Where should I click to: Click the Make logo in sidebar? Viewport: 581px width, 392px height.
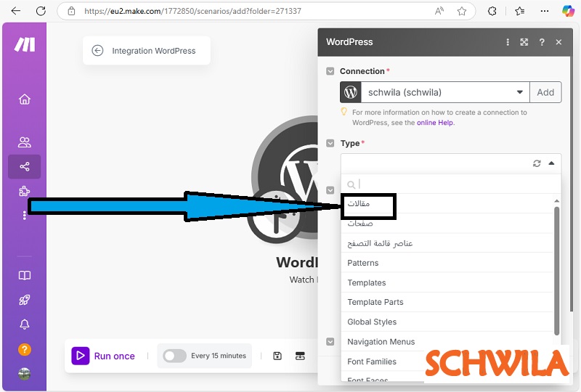25,45
